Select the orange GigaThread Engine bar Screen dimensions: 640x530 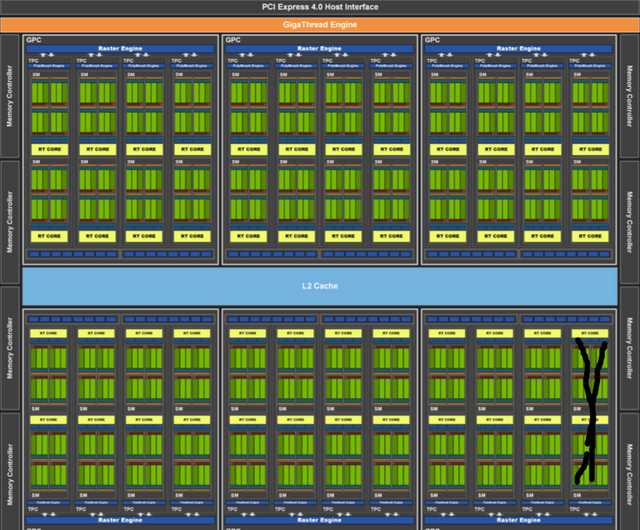(x=320, y=24)
